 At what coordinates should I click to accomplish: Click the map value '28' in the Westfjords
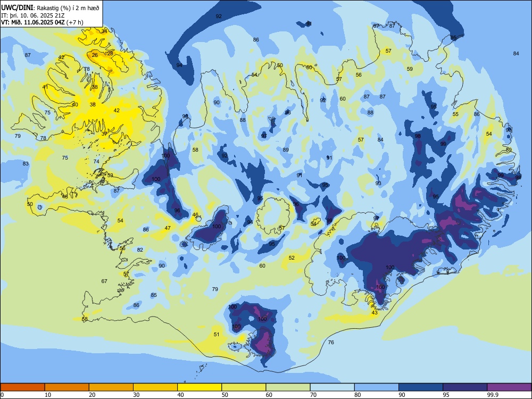tap(110, 54)
